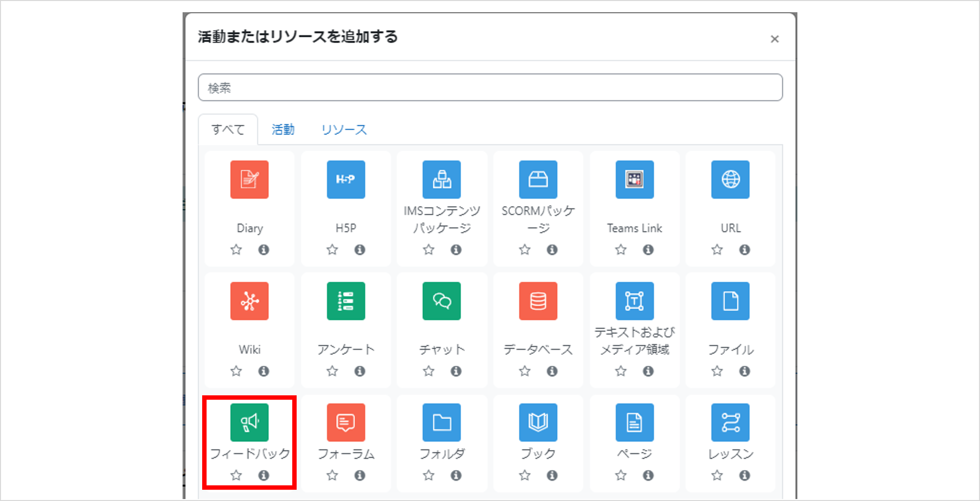Choose the テキストおよびメディア領域 icon
This screenshot has width=980, height=501.
pyautogui.click(x=634, y=301)
